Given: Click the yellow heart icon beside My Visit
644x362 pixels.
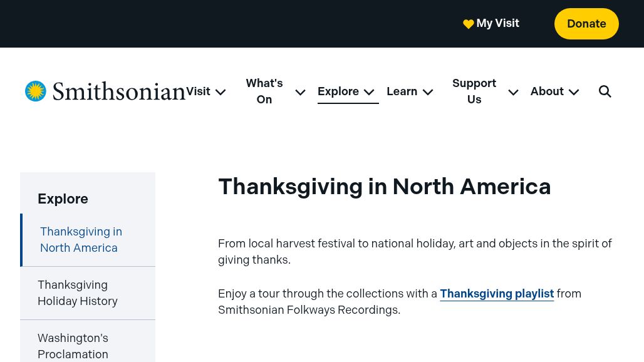Looking at the screenshot, I should coord(468,24).
